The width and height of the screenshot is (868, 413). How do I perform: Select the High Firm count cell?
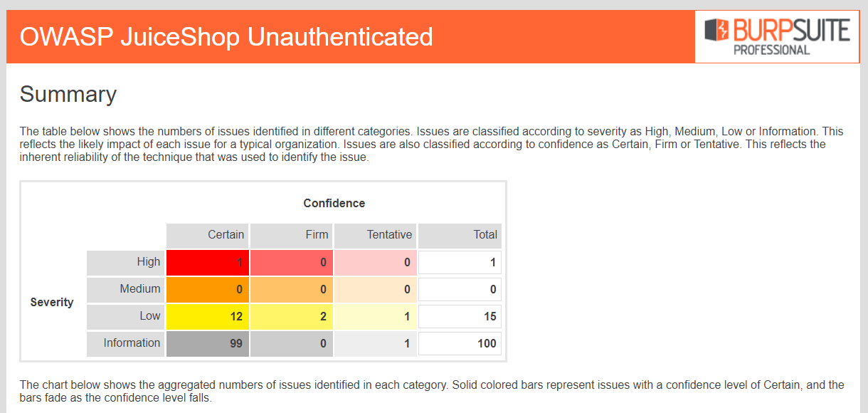click(x=291, y=262)
